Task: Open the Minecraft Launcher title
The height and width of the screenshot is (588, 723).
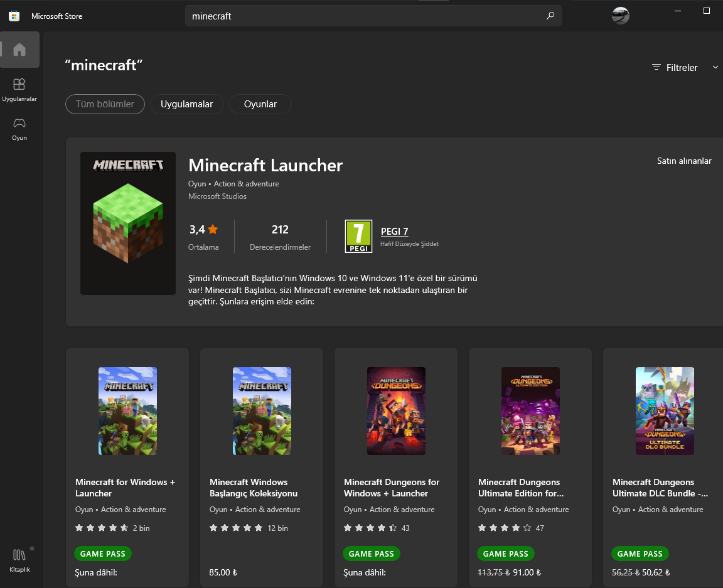Action: [x=265, y=166]
